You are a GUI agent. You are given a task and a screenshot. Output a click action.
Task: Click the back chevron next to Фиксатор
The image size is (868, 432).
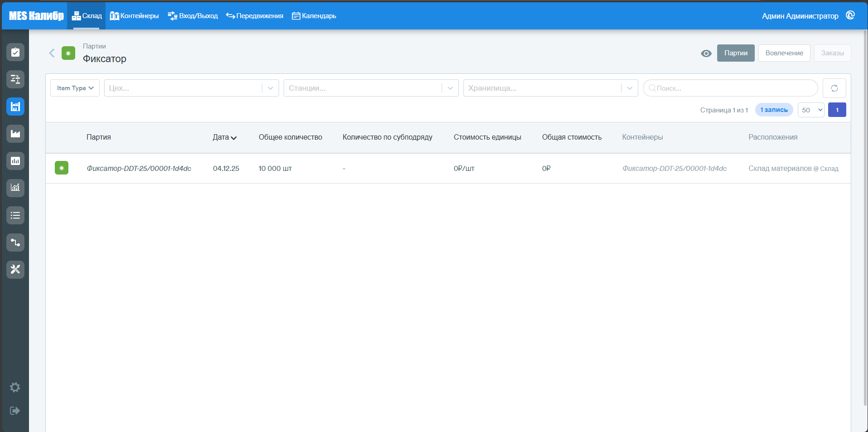(x=52, y=53)
